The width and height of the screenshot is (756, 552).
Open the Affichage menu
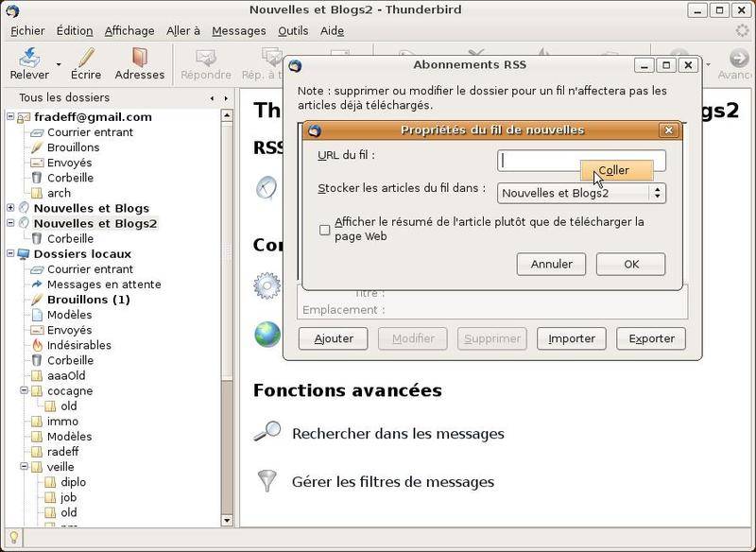click(129, 31)
